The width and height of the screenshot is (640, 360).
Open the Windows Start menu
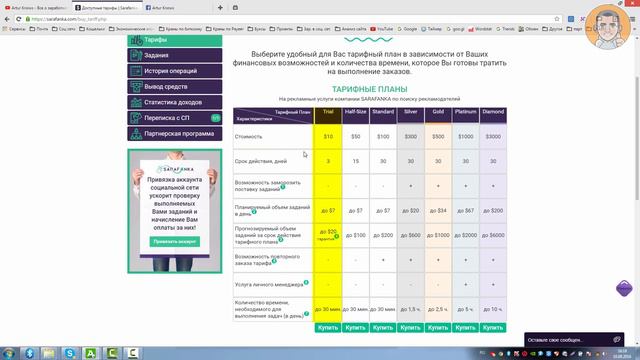point(9,353)
